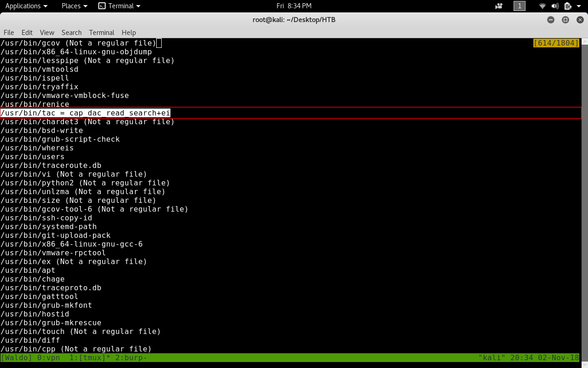
Task: Click the [614/1804] line position indicator
Action: coord(556,43)
